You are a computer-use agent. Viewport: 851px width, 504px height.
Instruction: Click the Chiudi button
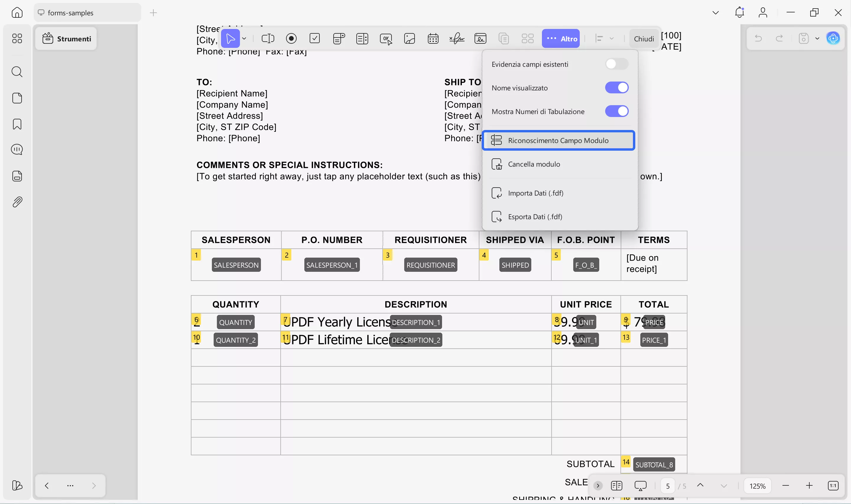coord(644,38)
